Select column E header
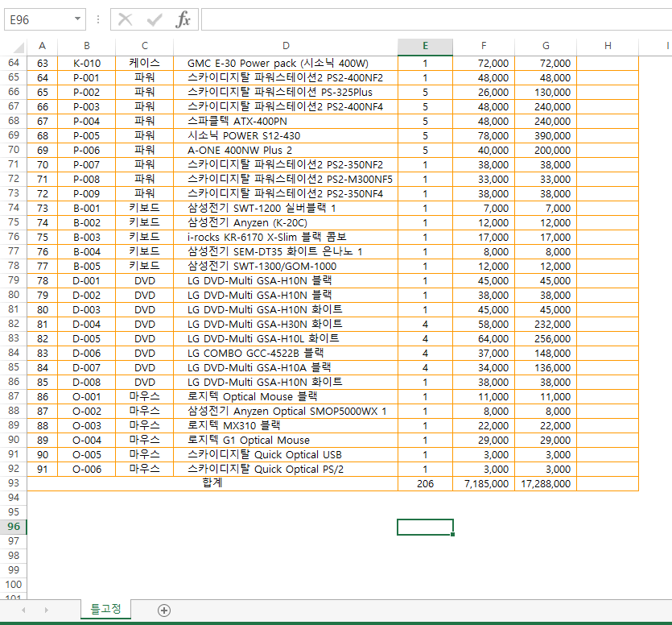Viewport: 672px width, 625px height. point(425,46)
